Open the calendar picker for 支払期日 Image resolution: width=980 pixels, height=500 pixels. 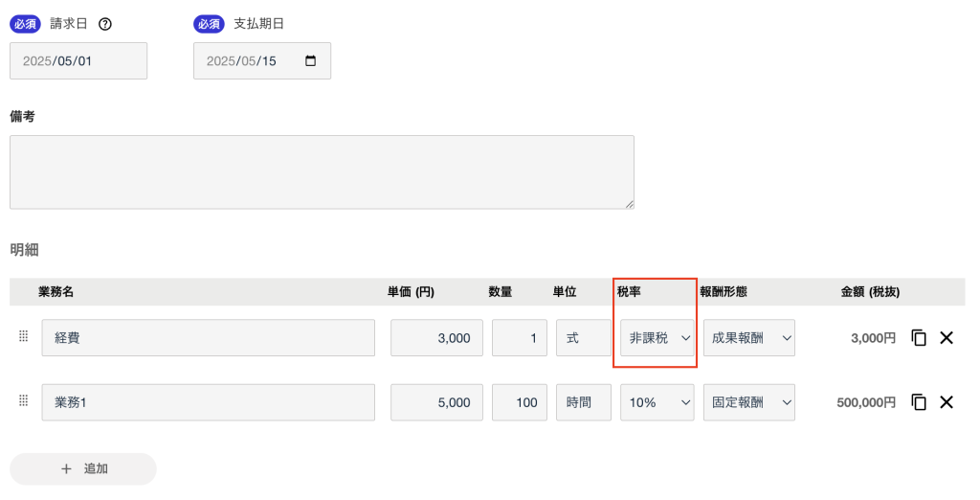point(310,60)
